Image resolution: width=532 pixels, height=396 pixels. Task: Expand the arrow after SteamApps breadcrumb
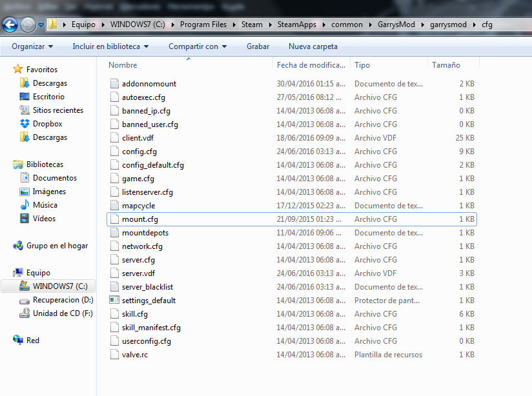click(324, 25)
